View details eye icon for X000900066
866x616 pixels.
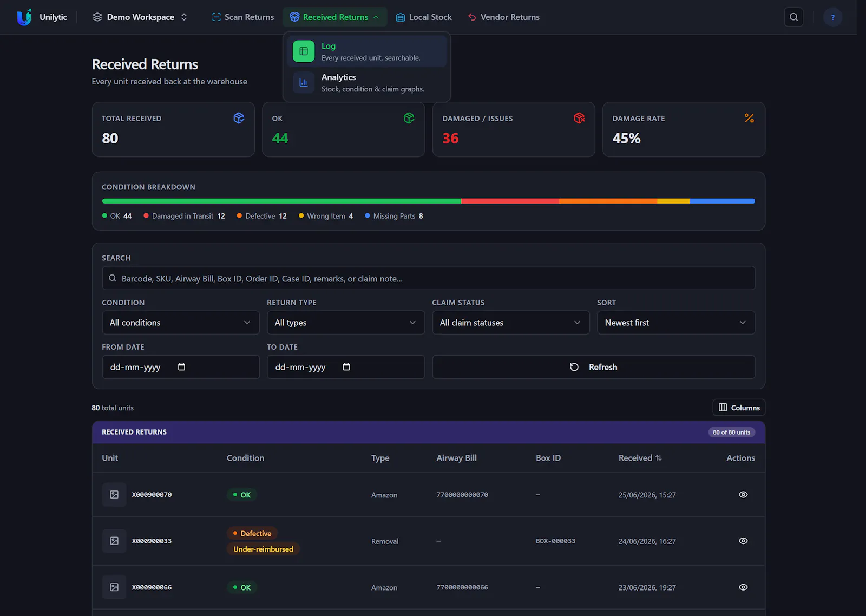(x=743, y=587)
